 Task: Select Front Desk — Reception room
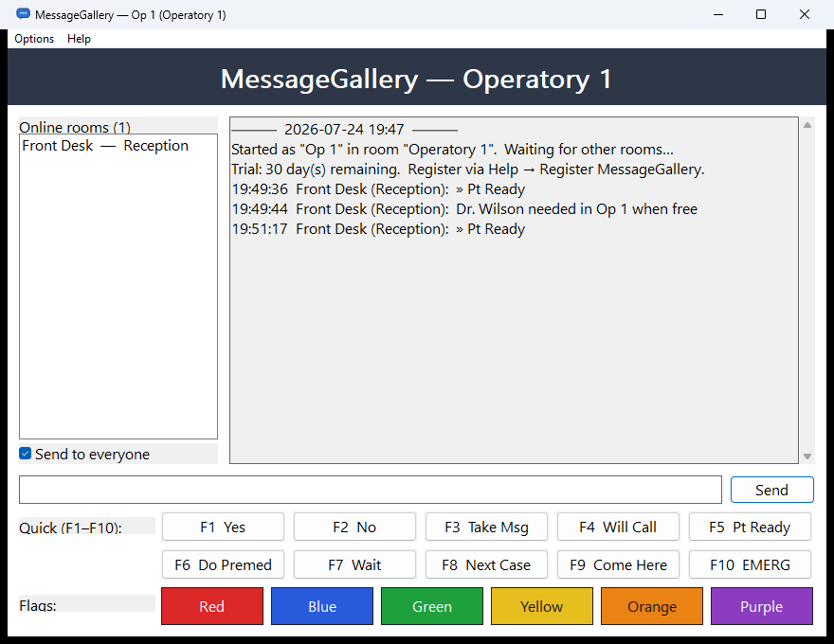tap(118, 146)
